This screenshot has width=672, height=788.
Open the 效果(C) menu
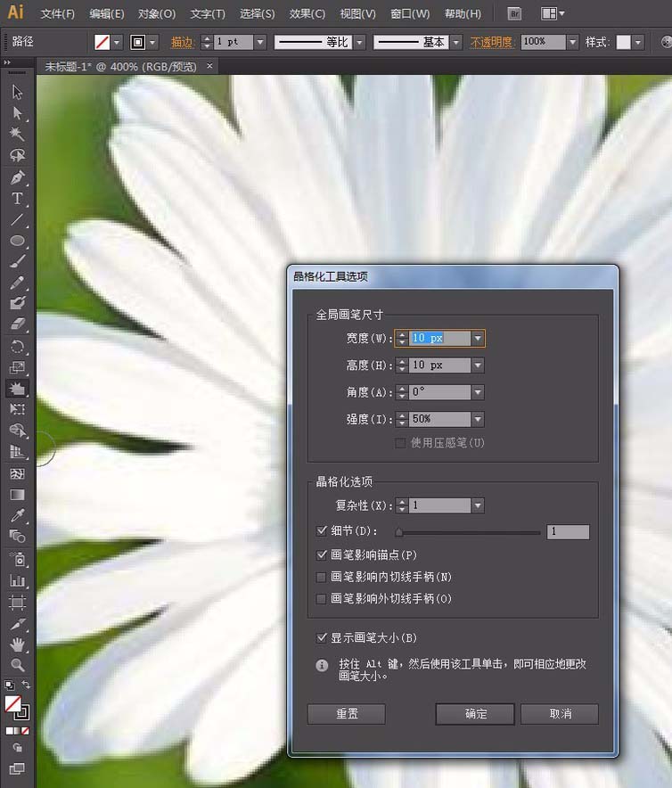pos(307,14)
